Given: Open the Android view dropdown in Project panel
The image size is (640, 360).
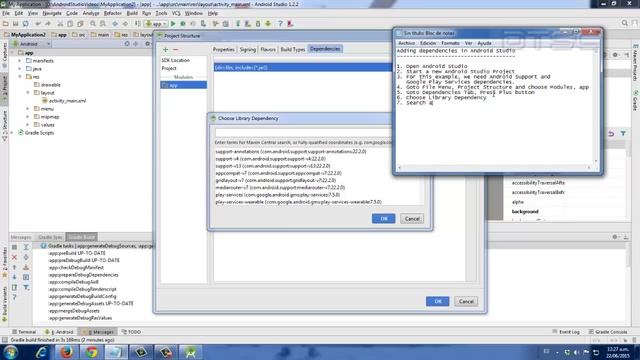Looking at the screenshot, I should 31,44.
